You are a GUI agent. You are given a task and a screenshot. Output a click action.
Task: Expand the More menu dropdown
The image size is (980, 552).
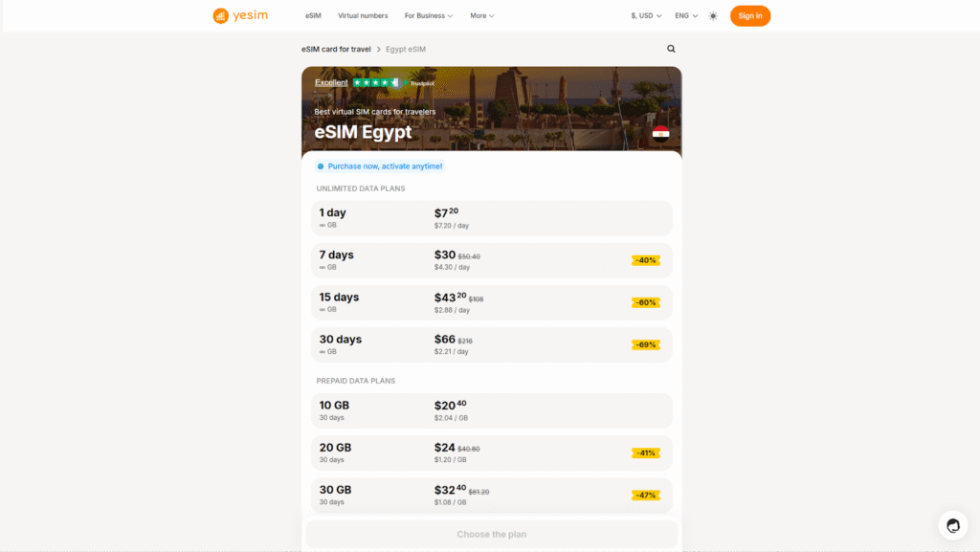pos(481,16)
